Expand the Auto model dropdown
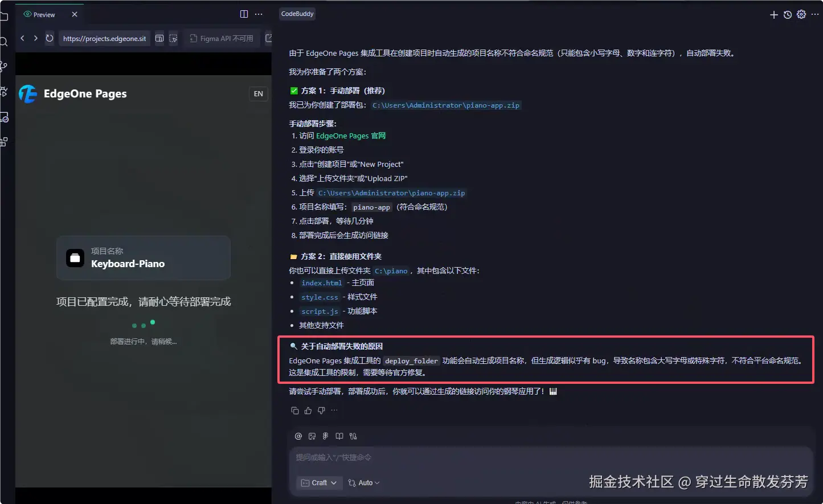 coord(364,482)
